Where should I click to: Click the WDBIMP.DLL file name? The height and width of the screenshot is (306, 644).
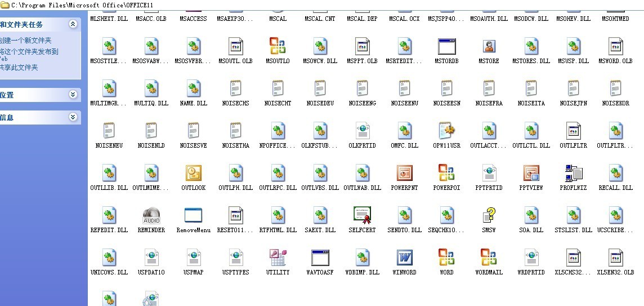[x=363, y=272]
